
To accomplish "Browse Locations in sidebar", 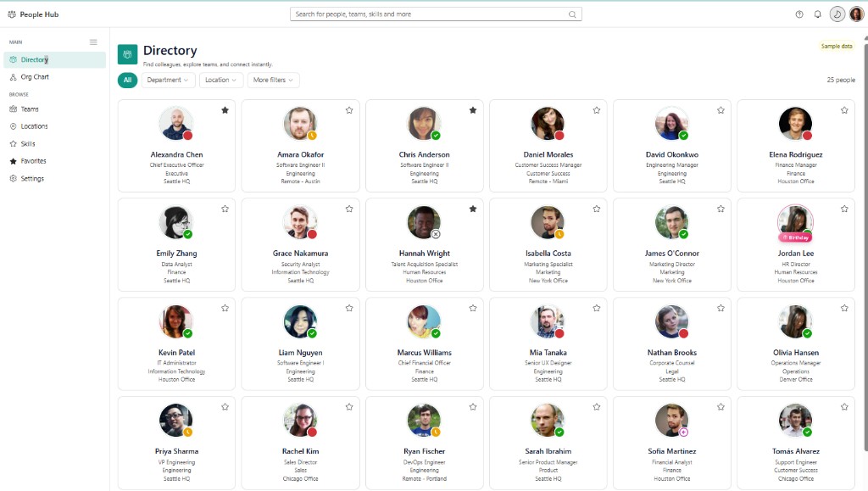I will (54, 126).
